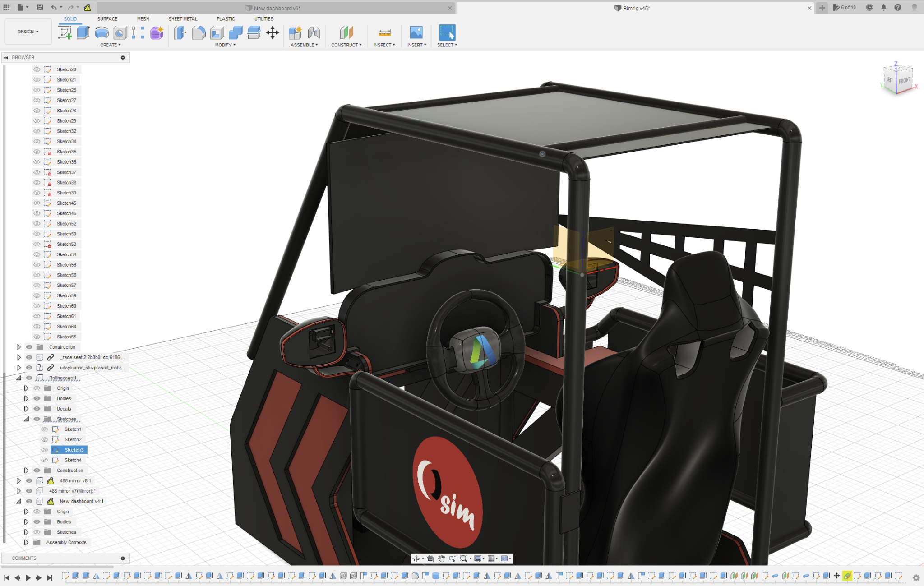The image size is (924, 586).
Task: Select the Measure tool under Inspect
Action: (384, 32)
